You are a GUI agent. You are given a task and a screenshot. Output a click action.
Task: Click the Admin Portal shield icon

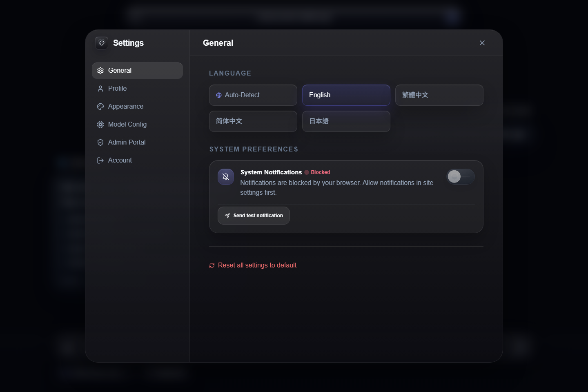pyautogui.click(x=100, y=143)
